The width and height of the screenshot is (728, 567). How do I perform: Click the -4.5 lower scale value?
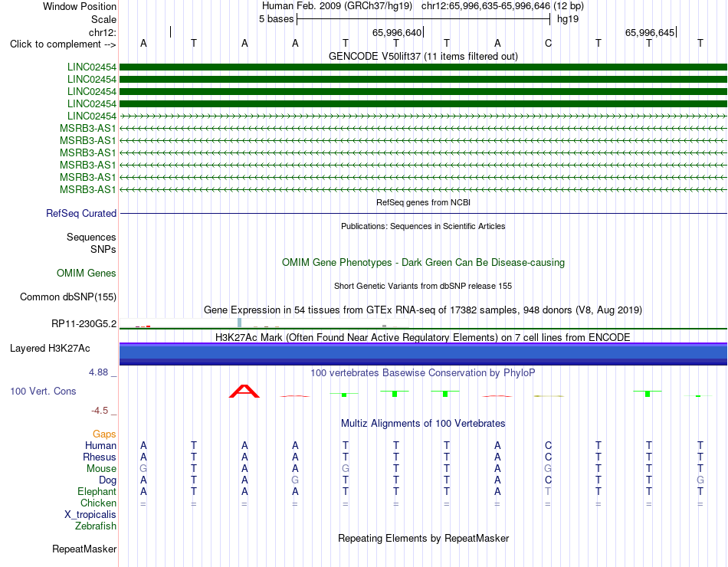click(x=100, y=411)
